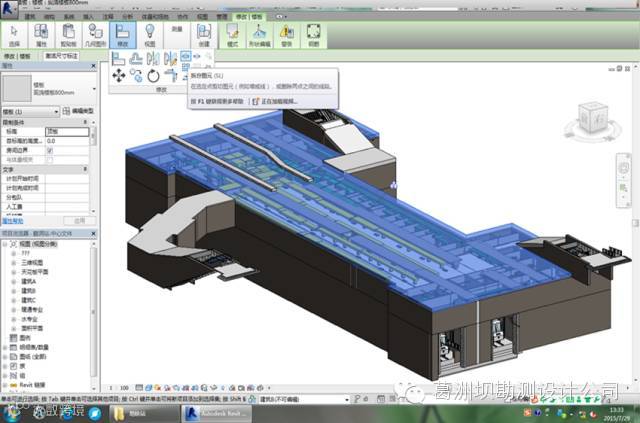Viewport: 640px width, 423px height.
Task: Click the Edit Type (编辑类型) button
Action: click(78, 110)
